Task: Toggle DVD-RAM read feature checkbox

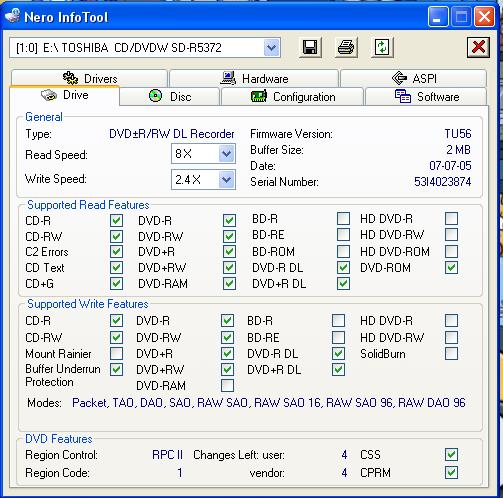Action: point(229,284)
